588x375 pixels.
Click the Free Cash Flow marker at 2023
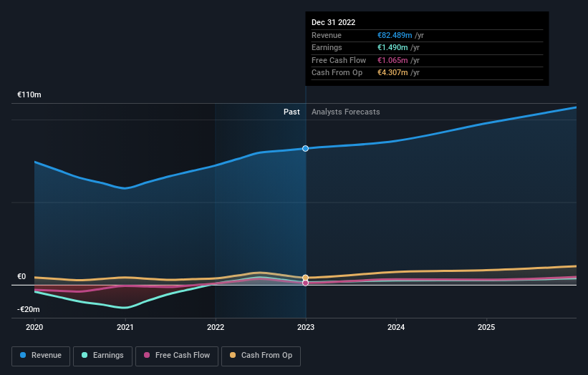(x=306, y=283)
